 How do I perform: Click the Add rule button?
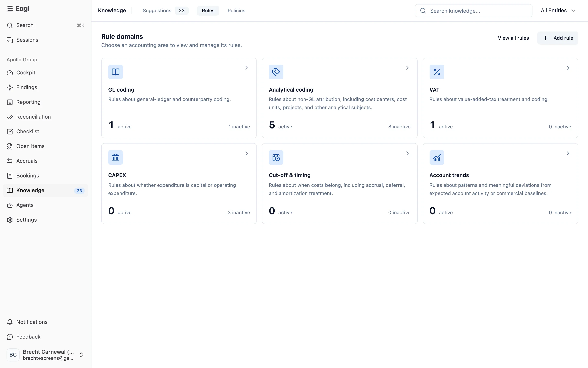[x=558, y=38]
